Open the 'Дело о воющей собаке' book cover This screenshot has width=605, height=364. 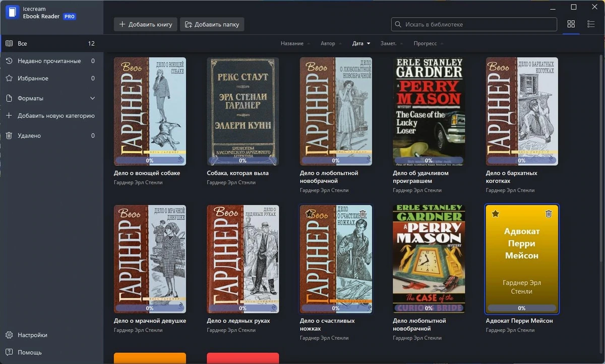[150, 111]
